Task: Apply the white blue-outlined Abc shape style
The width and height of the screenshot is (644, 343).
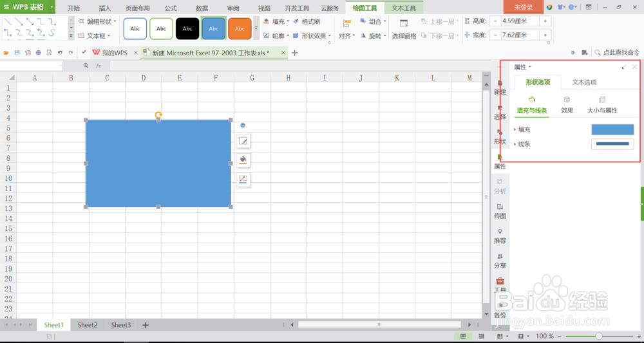Action: point(135,29)
